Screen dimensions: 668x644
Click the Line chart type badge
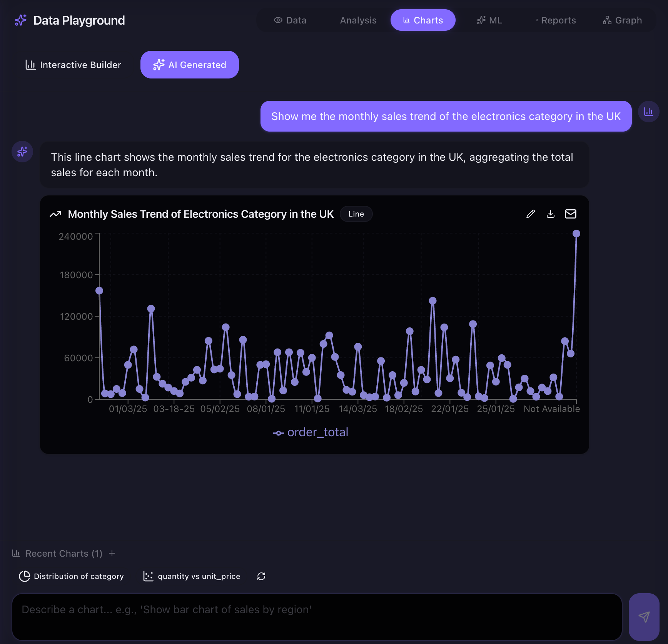(356, 214)
